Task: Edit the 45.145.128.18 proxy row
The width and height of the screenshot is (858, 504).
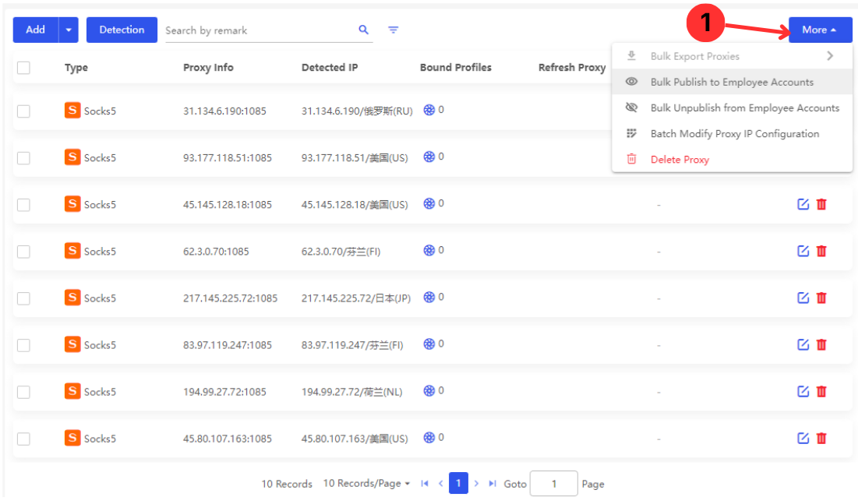Action: (803, 204)
